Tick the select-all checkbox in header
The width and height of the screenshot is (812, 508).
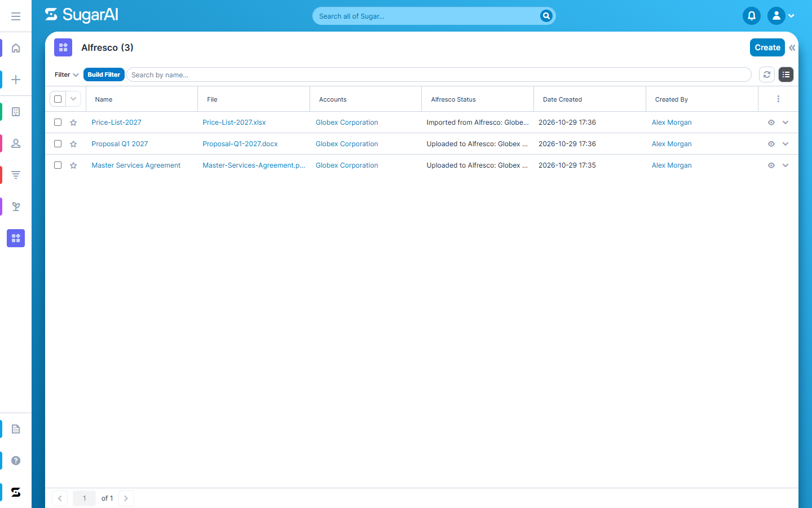(x=58, y=99)
